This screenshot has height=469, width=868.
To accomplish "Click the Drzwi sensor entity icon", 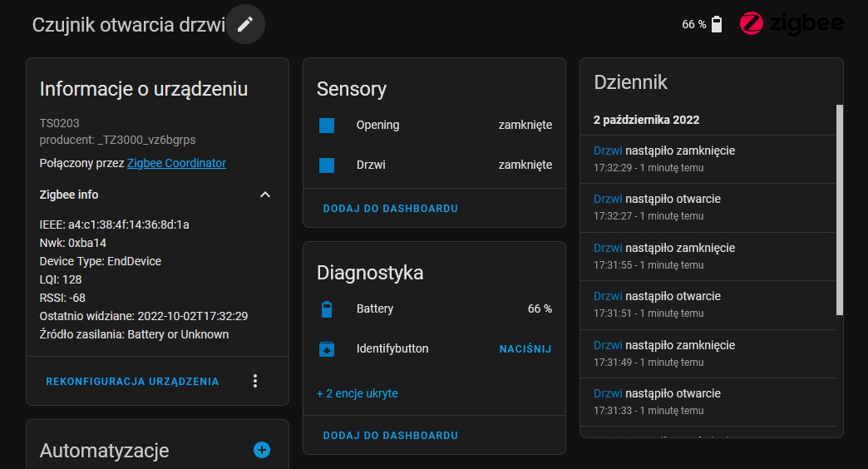I will point(327,165).
